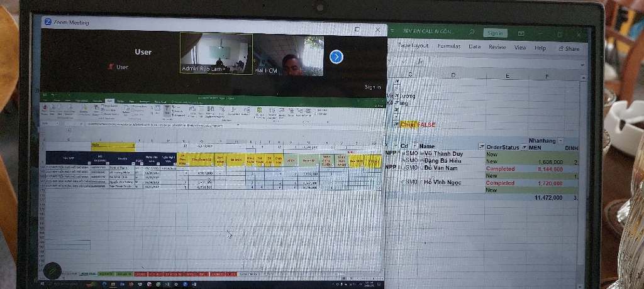Open the OrderStatus filter dropdown
Image resolution: width=644 pixels, height=289 pixels.
pyautogui.click(x=524, y=147)
